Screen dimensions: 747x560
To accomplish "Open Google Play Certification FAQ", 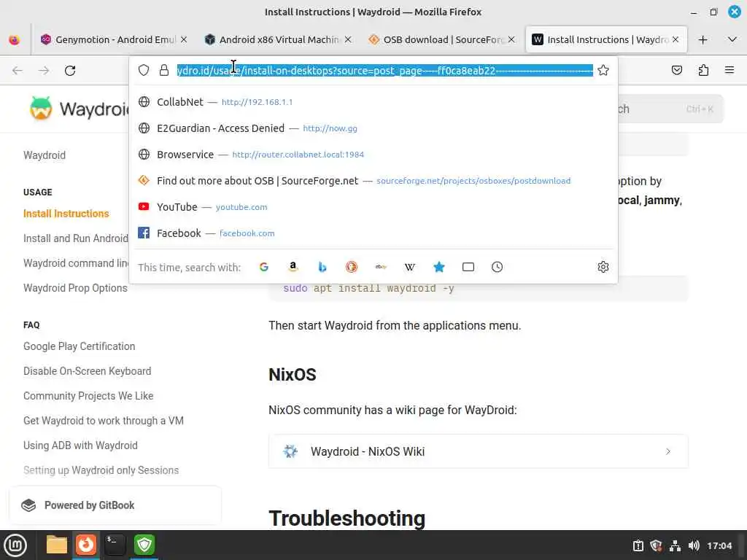I will [79, 346].
